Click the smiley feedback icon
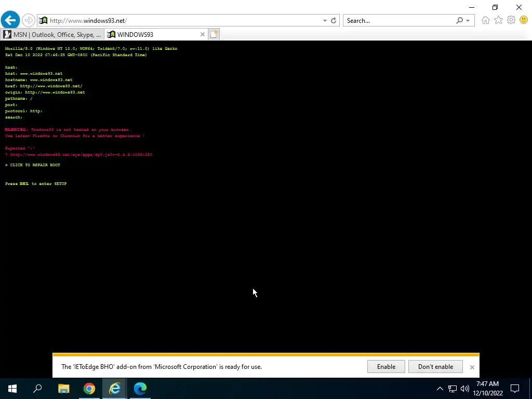 [x=524, y=20]
